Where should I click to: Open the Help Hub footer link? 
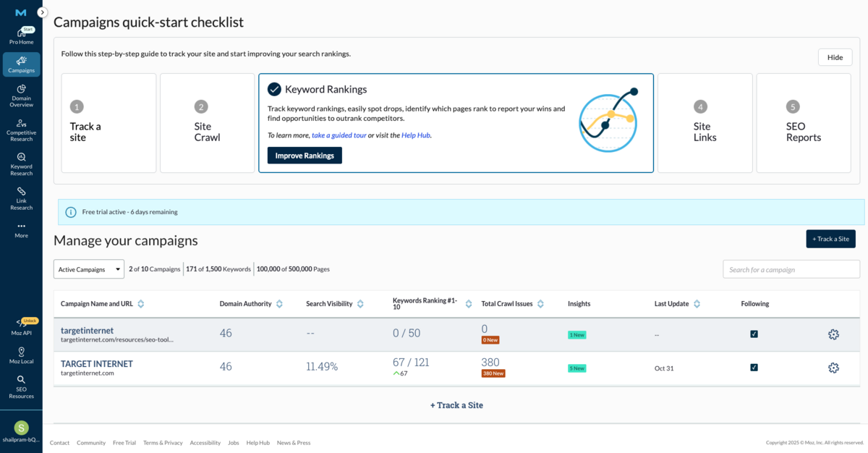(258, 443)
